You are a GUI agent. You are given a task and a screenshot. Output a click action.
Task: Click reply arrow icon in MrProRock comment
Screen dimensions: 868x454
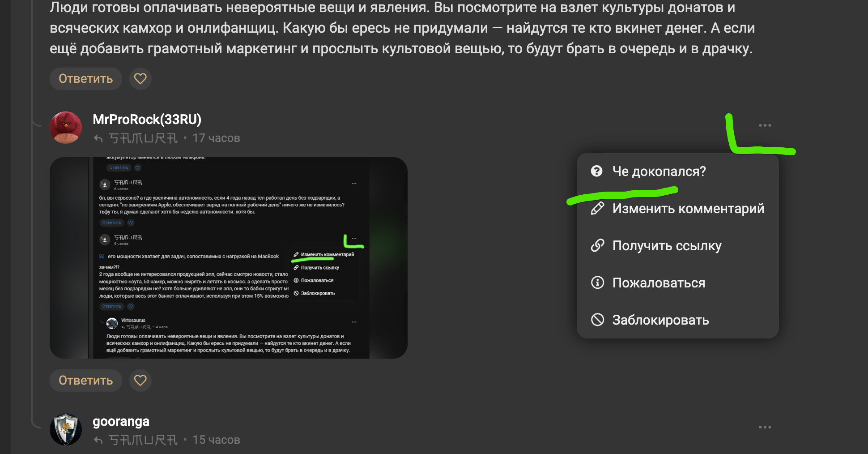(98, 138)
